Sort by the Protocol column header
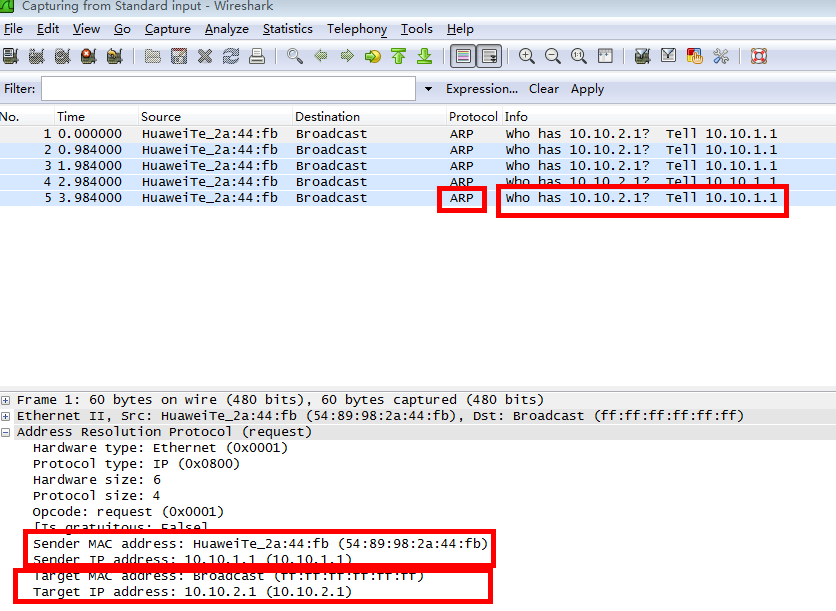The image size is (836, 611). [473, 117]
